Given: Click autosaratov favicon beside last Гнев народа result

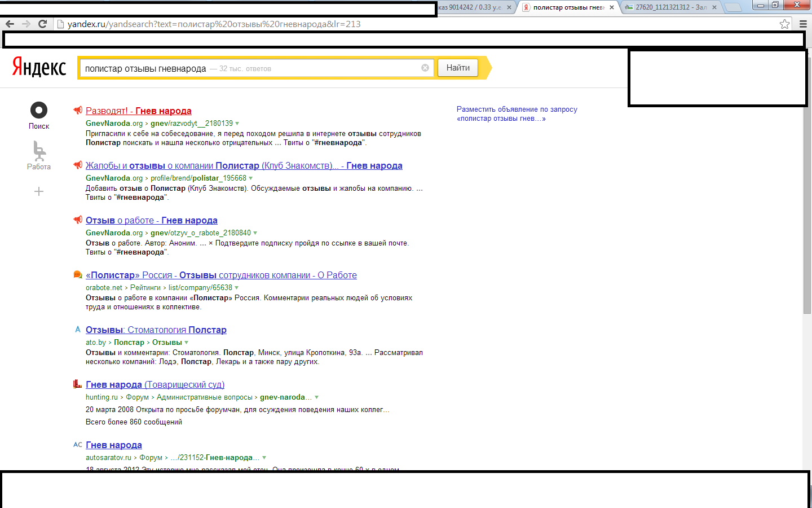Looking at the screenshot, I should tap(78, 445).
